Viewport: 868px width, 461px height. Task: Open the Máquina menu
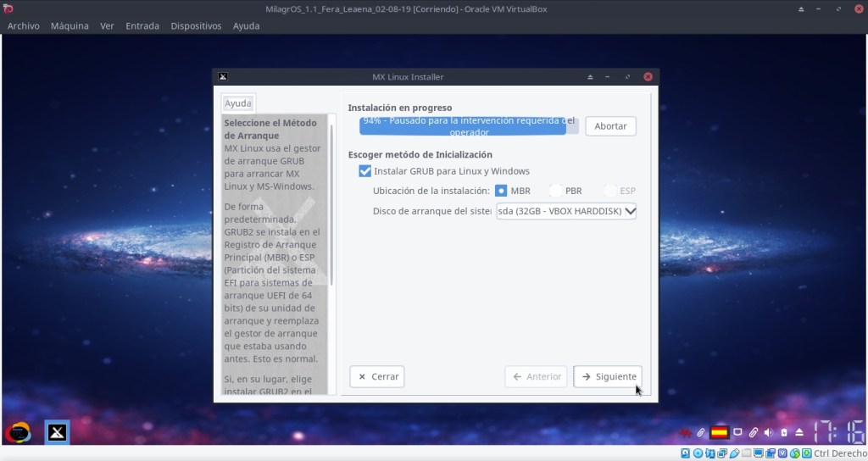[70, 25]
